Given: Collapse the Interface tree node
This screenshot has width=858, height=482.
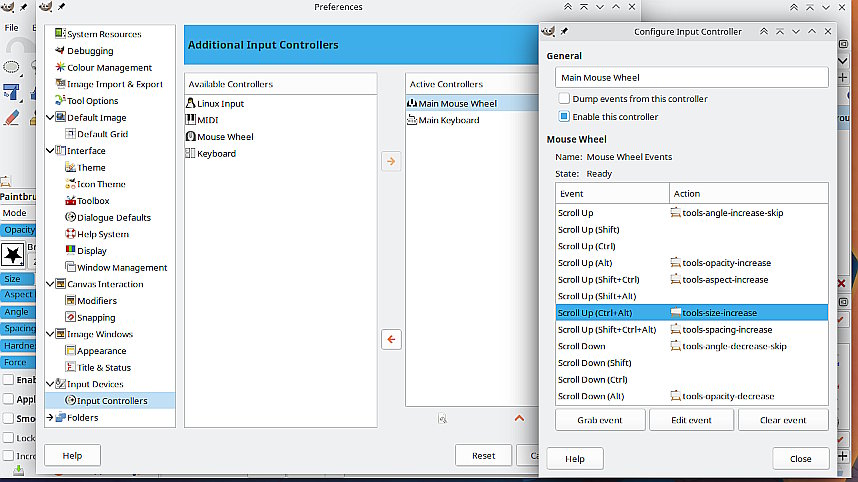Looking at the screenshot, I should click(50, 150).
